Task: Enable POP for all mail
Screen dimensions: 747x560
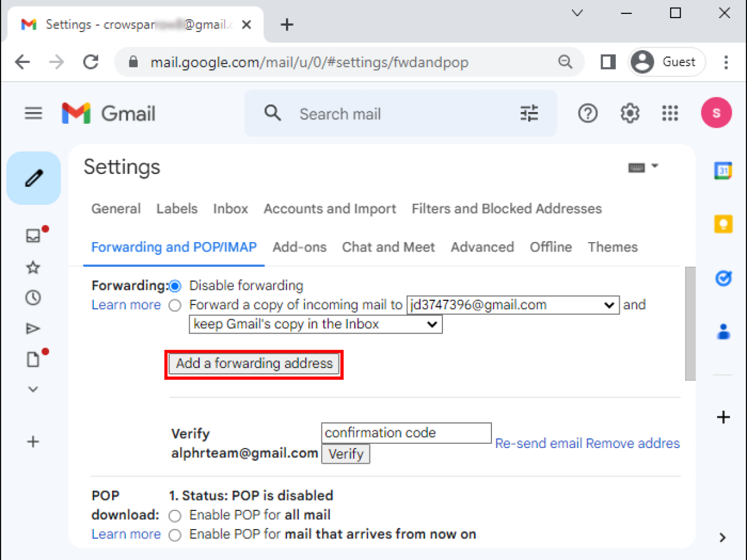Action: 175,516
